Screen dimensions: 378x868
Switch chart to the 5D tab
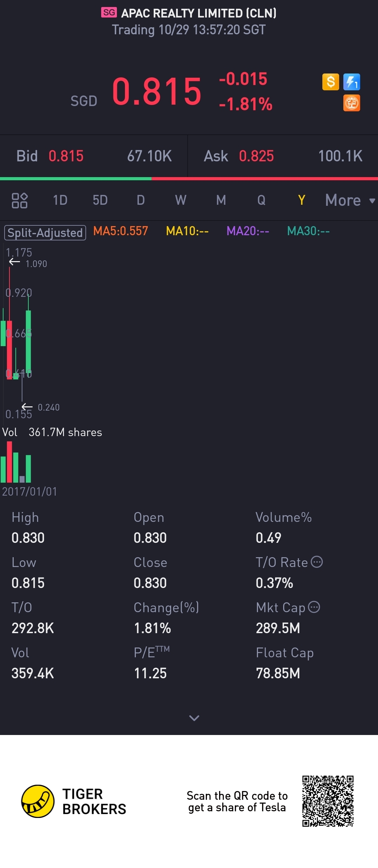pos(100,201)
